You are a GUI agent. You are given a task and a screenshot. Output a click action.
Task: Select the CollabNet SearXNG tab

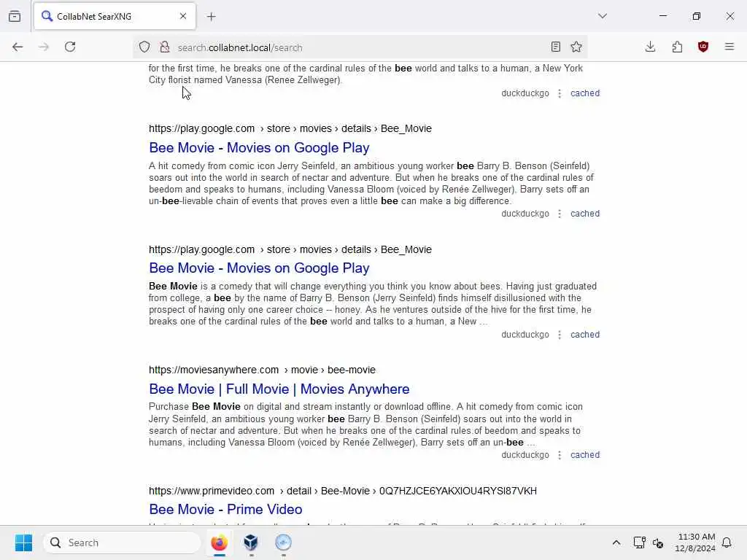(115, 16)
